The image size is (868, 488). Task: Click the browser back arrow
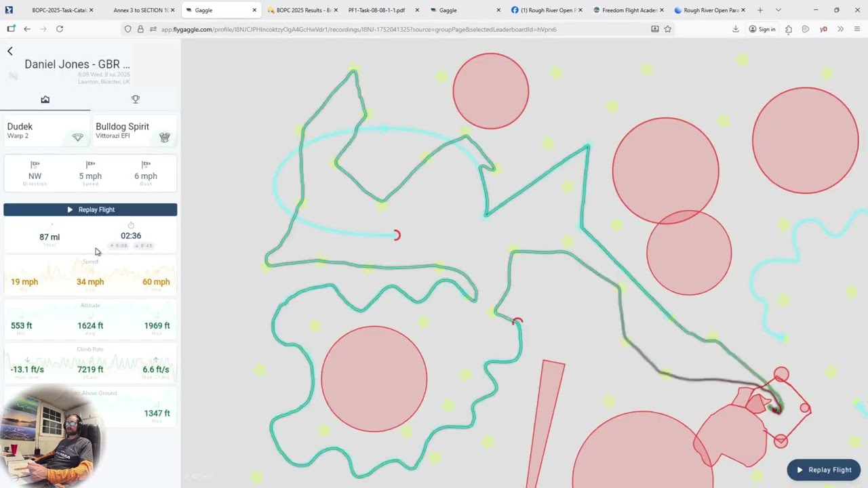[x=26, y=29]
